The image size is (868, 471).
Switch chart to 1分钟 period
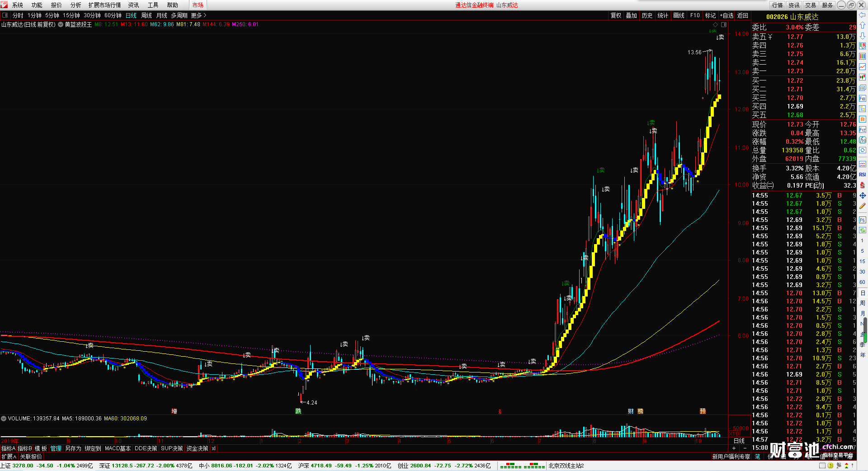(x=35, y=15)
